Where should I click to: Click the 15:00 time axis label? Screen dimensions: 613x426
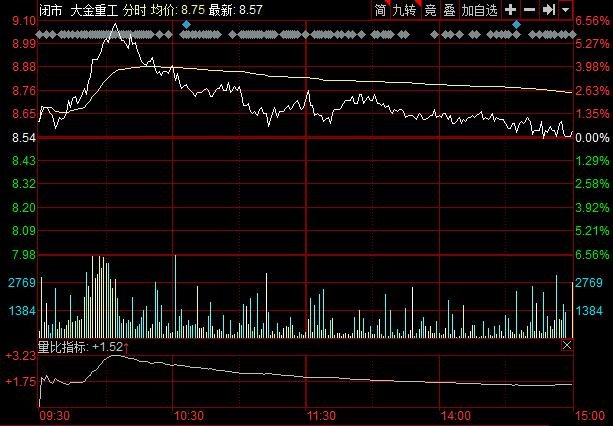click(590, 416)
